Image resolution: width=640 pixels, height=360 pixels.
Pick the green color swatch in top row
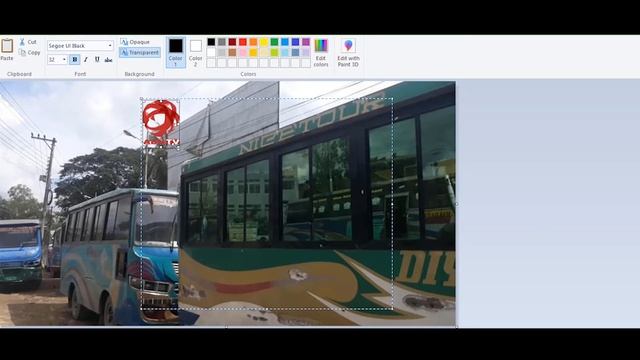(274, 42)
